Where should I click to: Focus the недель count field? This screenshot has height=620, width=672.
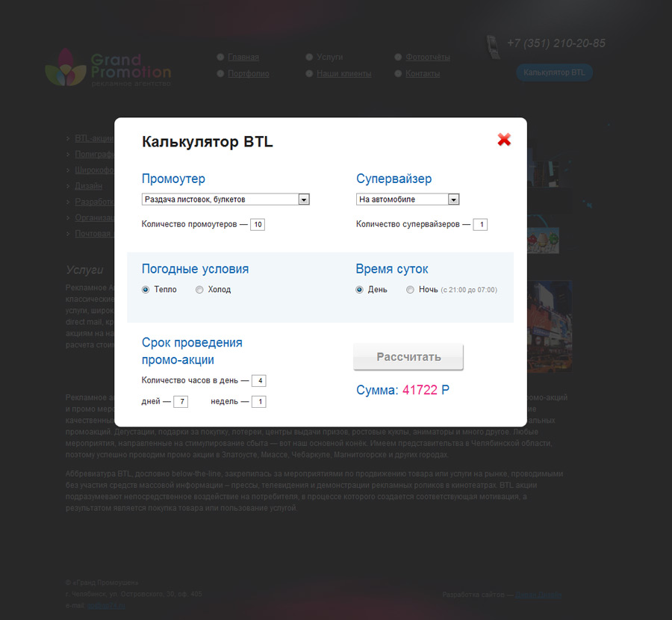pyautogui.click(x=259, y=402)
